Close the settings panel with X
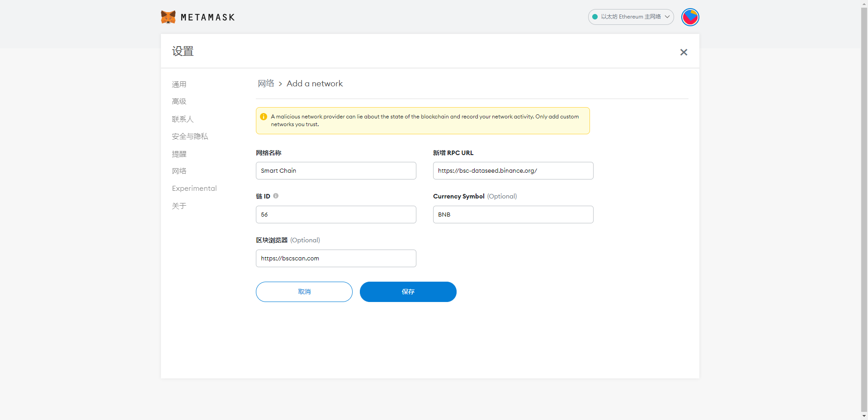The width and height of the screenshot is (868, 420). (684, 52)
